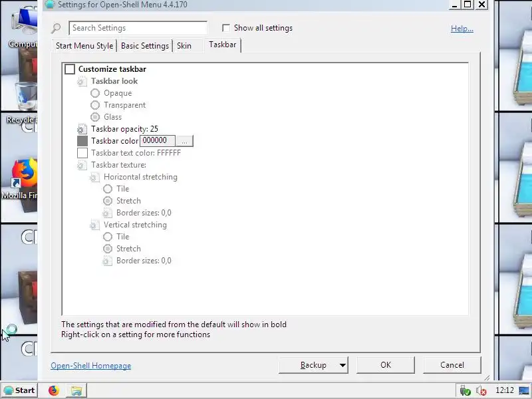
Task: Click the OK button
Action: pyautogui.click(x=386, y=365)
